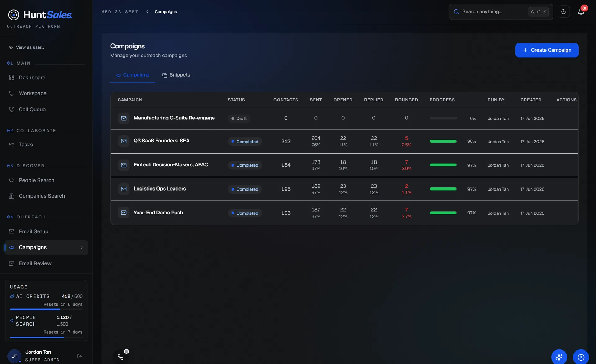Click the Create Campaign button
Screen dimensions: 596x364
[547, 50]
